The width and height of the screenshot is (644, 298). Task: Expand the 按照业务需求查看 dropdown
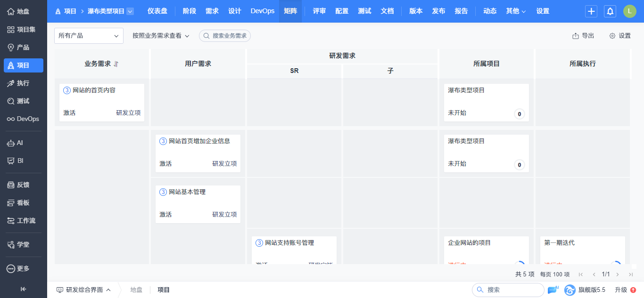pos(161,36)
